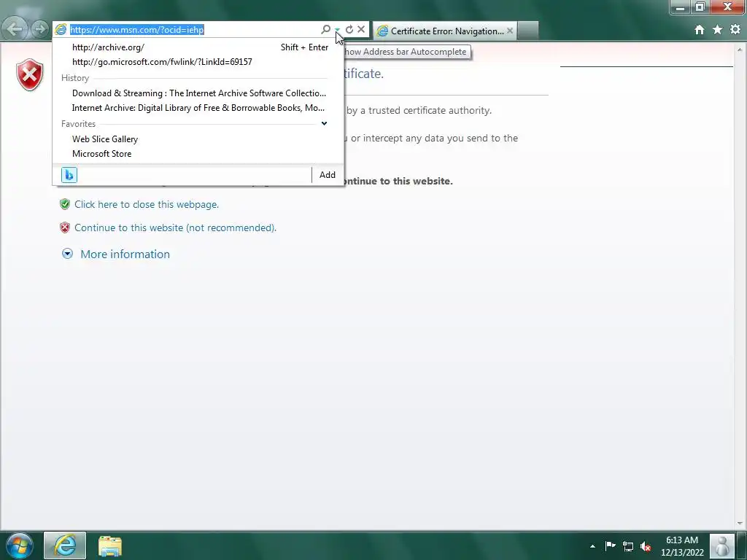
Task: Click Internet Explorer taskbar icon
Action: point(65,545)
